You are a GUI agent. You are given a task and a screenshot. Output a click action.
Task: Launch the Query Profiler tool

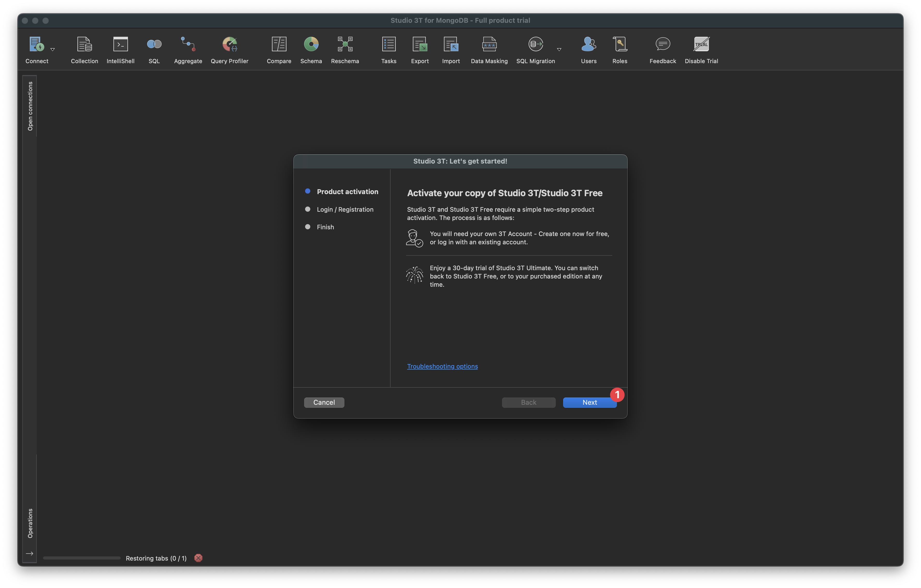tap(229, 44)
